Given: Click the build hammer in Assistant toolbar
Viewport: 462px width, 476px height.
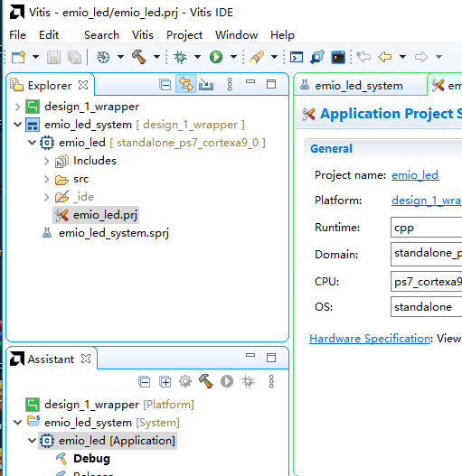Looking at the screenshot, I should pos(206,381).
